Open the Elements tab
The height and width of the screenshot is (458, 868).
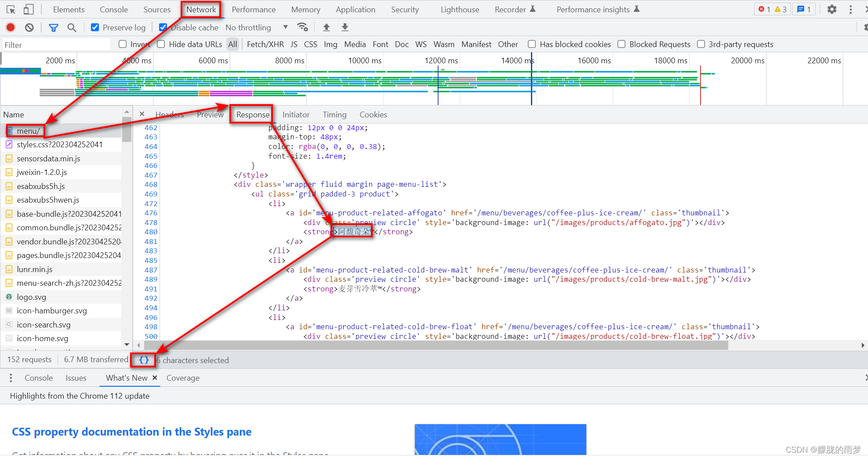[69, 9]
